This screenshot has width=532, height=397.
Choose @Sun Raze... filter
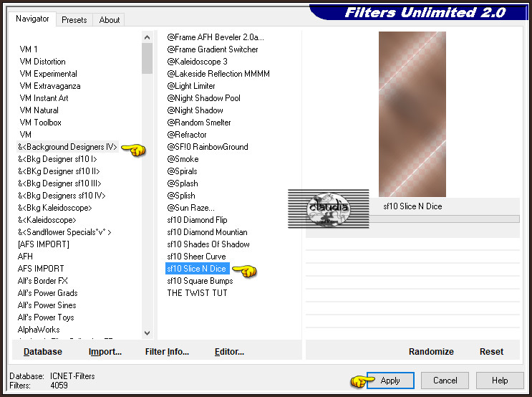pos(190,208)
